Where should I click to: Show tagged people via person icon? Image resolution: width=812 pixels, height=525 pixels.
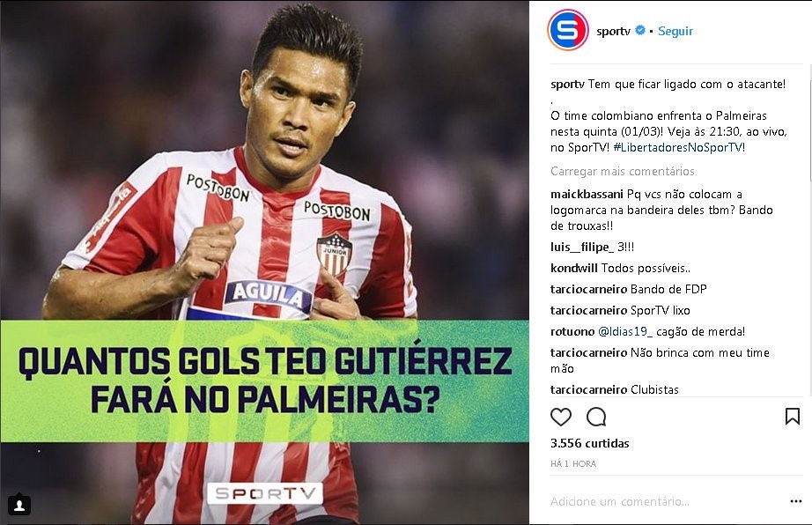coord(19,505)
